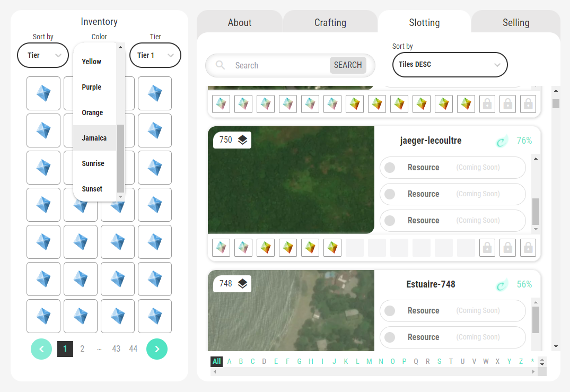Click last Jamaica jewel in top property row
Image resolution: width=570 pixels, height=392 pixels.
click(466, 104)
